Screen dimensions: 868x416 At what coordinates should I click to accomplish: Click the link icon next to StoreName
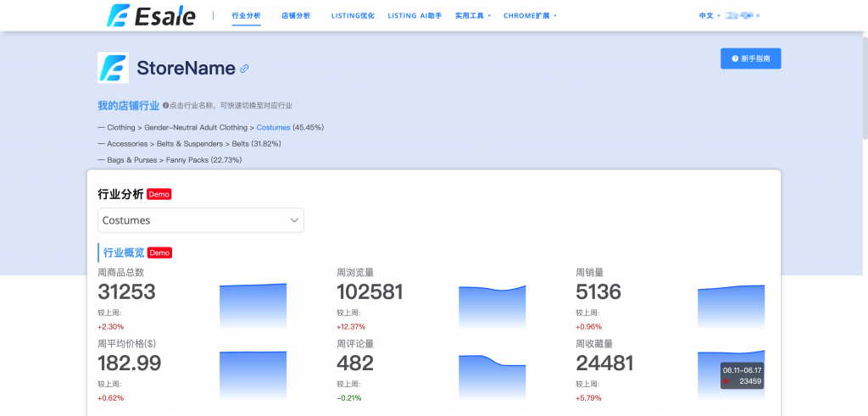[x=245, y=69]
